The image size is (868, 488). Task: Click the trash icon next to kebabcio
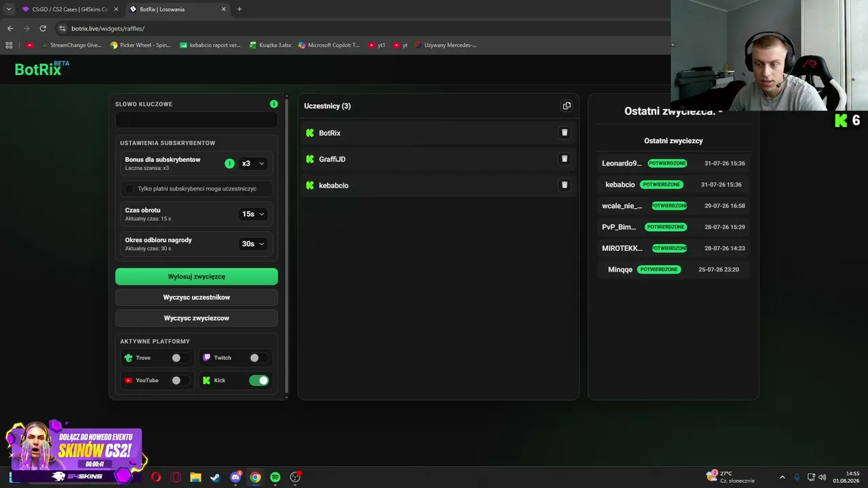click(564, 185)
